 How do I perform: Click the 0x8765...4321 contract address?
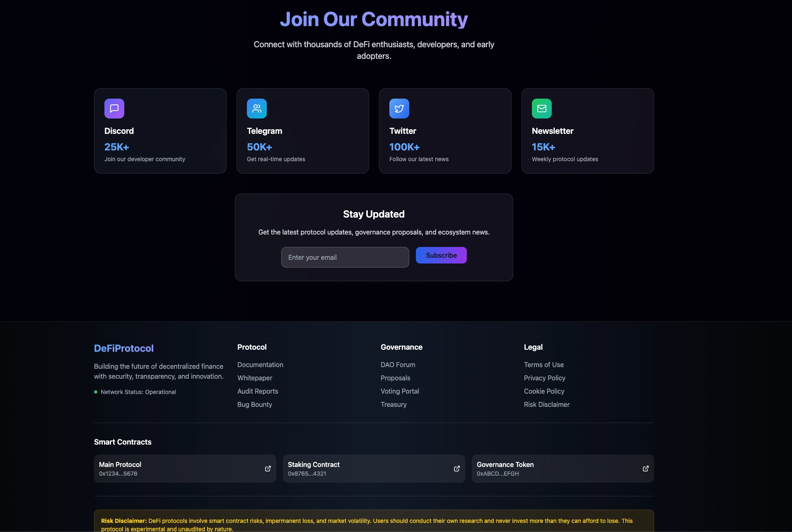[307, 474]
